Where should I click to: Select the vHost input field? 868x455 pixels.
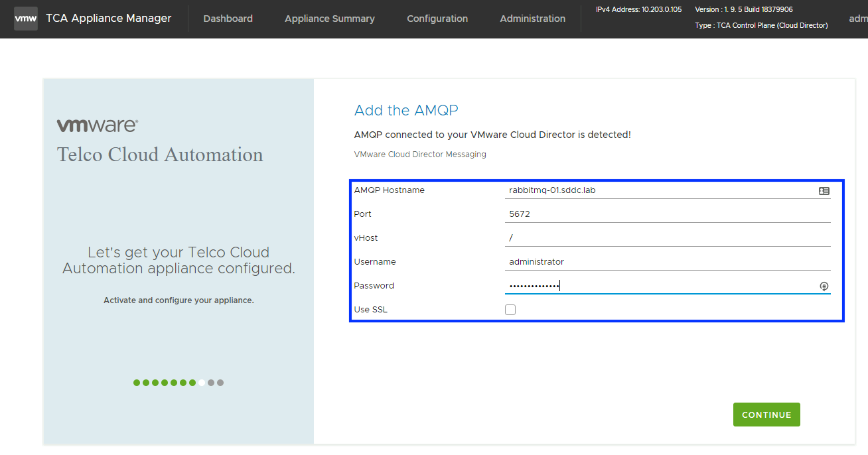click(x=667, y=238)
